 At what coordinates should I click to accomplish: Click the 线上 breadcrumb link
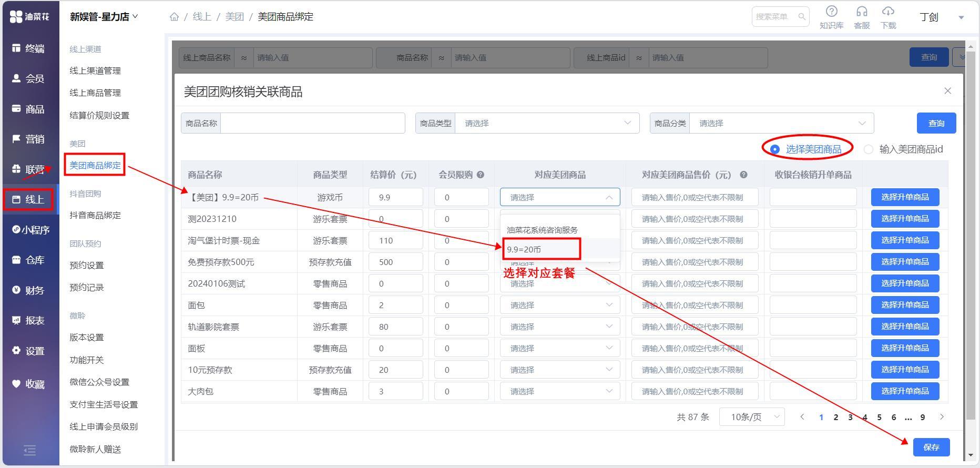202,17
